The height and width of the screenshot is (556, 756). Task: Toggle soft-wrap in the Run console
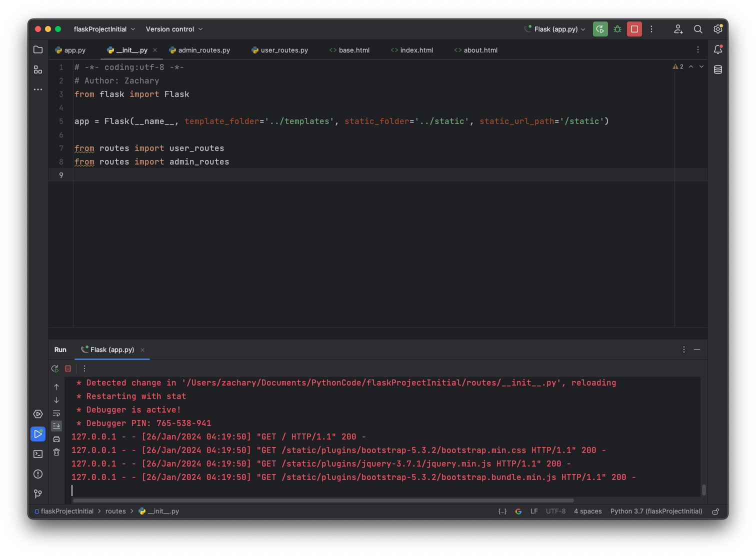tap(56, 413)
